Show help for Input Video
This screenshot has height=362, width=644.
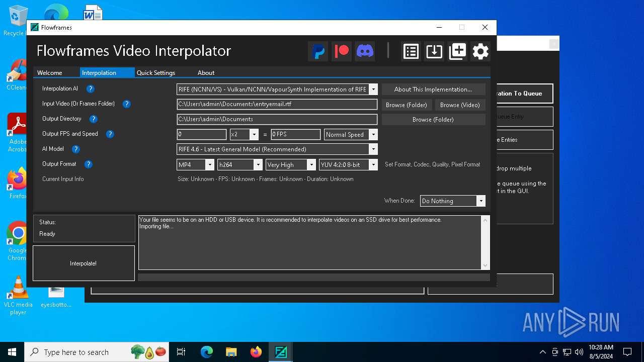pos(127,104)
